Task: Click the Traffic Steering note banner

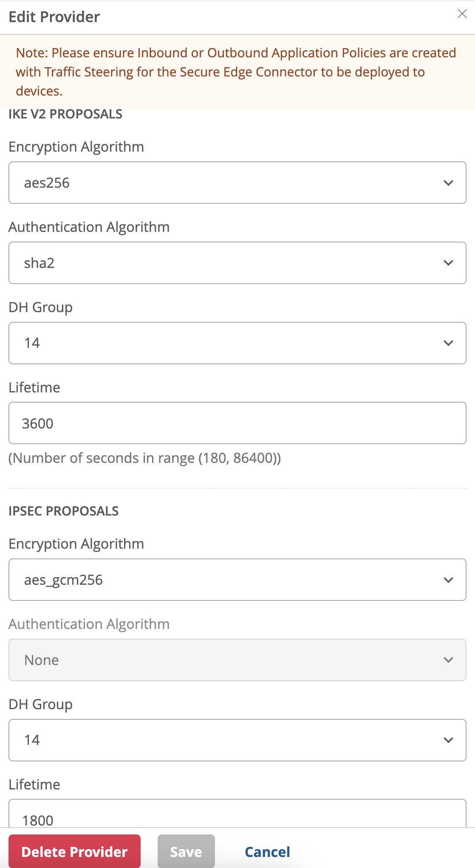Action: 236,72
